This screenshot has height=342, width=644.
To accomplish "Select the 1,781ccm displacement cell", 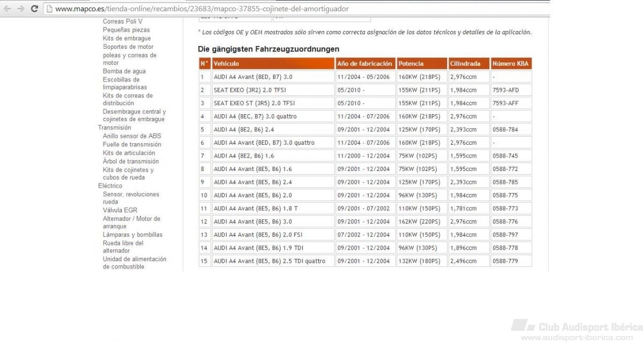I will coord(469,208).
